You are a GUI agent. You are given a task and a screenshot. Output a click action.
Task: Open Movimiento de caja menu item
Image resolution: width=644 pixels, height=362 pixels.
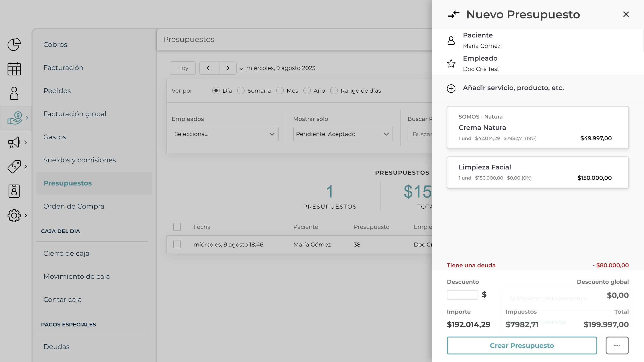77,276
